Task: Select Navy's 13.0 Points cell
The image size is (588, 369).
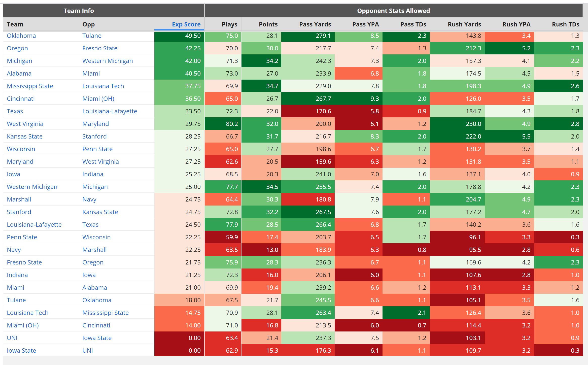Action: click(x=261, y=250)
